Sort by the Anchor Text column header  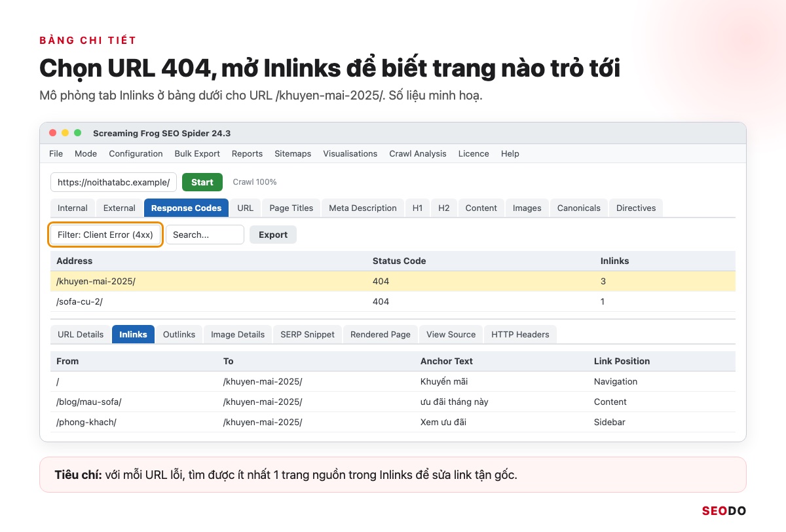pos(447,361)
